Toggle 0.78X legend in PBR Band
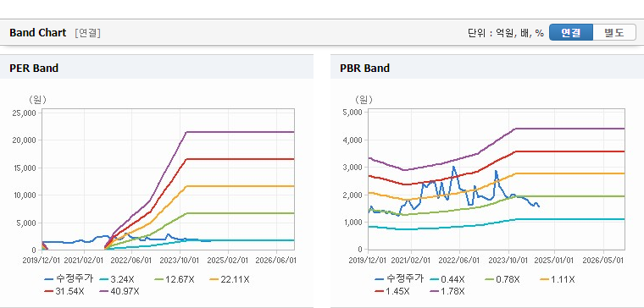 coord(502,279)
